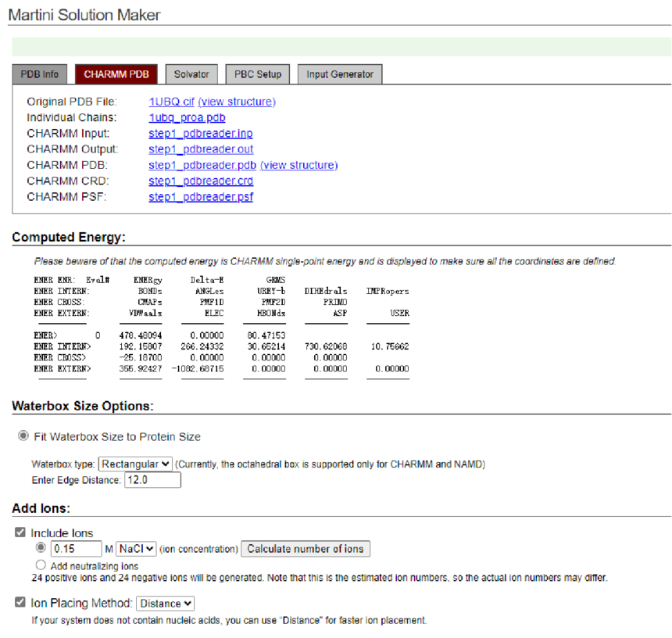Open step1_pdbreader.inp CHARMM input
The width and height of the screenshot is (672, 638).
coord(200,134)
